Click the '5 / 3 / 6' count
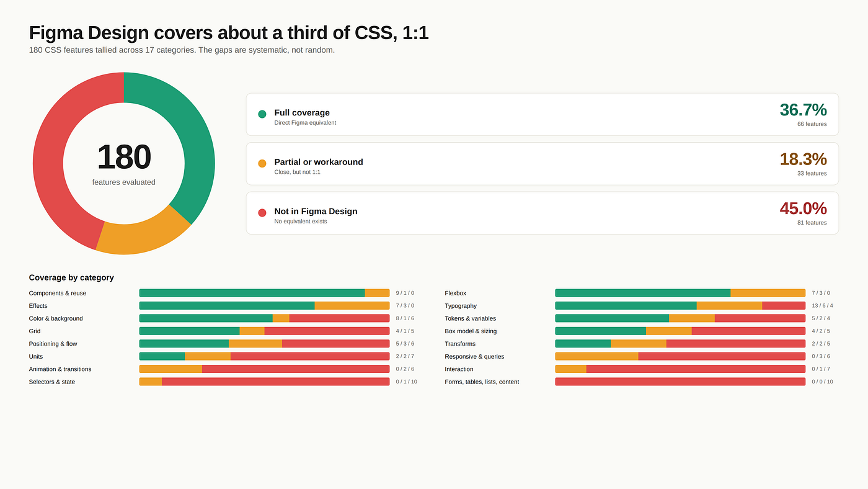 pyautogui.click(x=405, y=344)
